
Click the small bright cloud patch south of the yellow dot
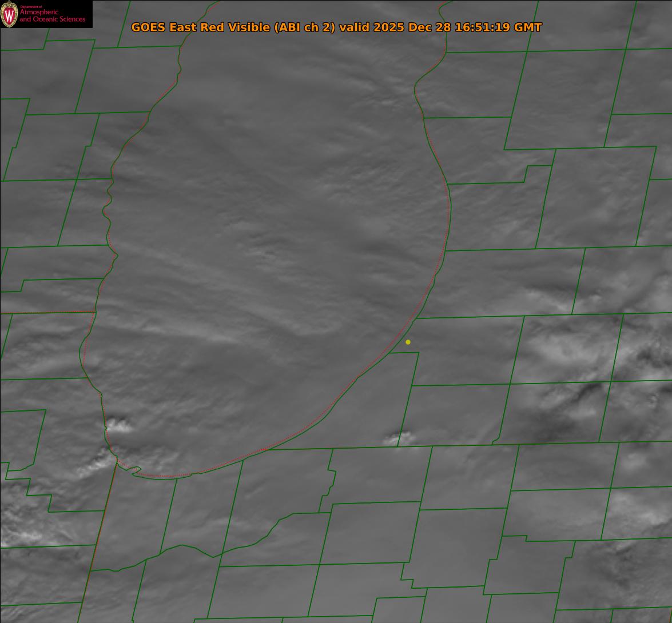pos(395,439)
